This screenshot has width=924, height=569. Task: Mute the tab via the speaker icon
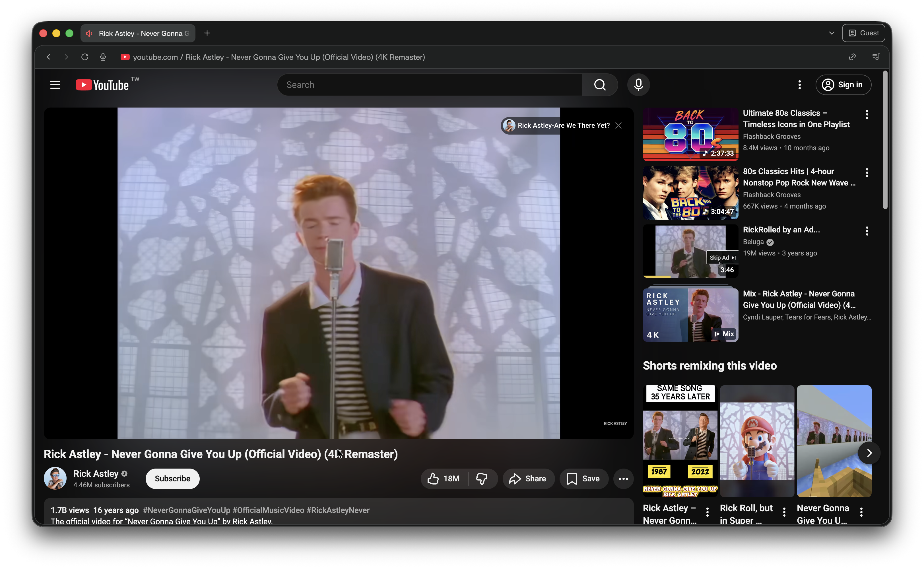(89, 33)
